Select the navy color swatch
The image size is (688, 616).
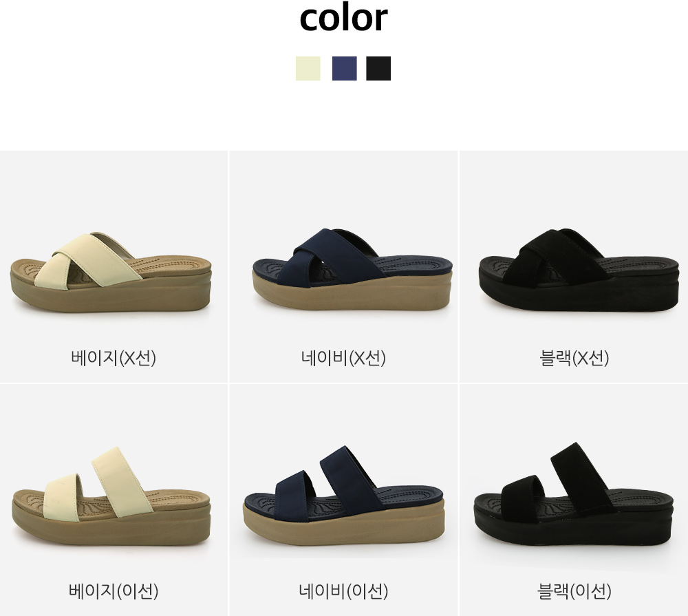pos(345,69)
